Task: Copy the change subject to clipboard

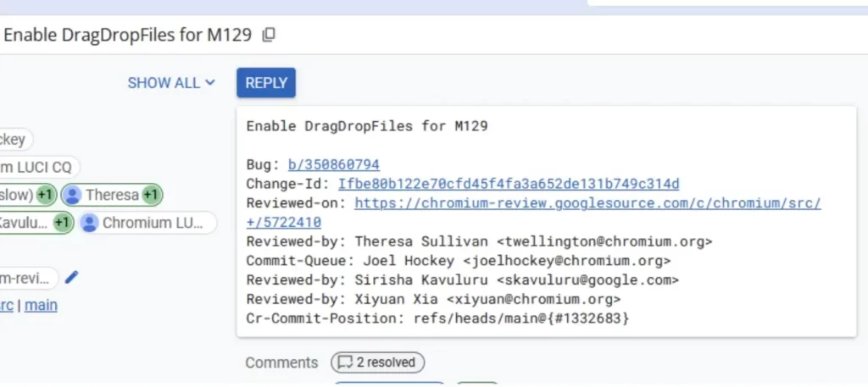Action: (269, 36)
